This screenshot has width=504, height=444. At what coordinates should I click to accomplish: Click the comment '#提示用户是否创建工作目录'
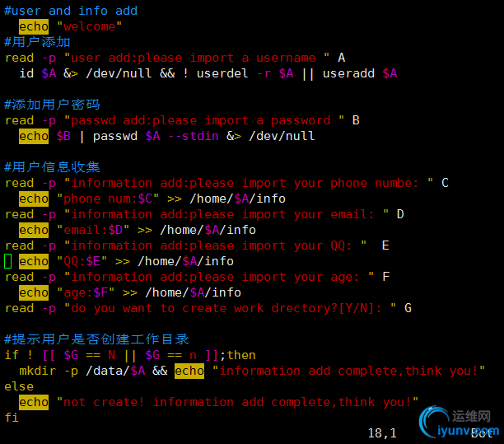pos(96,339)
